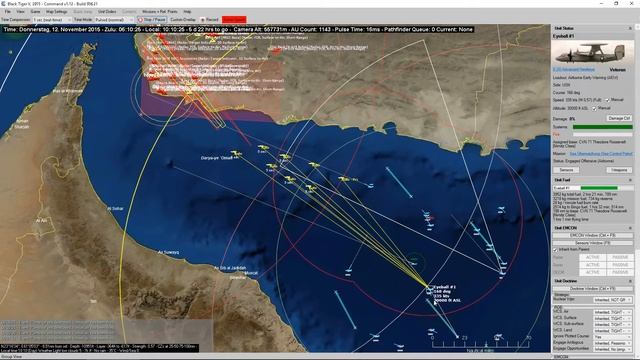
Task: Click the nautical miles scale bar
Action: (482, 344)
